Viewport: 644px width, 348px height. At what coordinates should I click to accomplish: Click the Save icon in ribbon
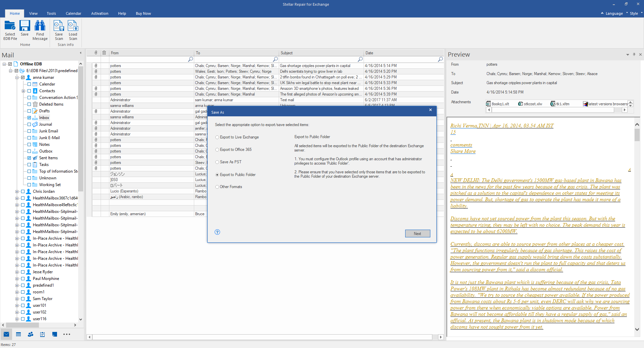pyautogui.click(x=24, y=26)
